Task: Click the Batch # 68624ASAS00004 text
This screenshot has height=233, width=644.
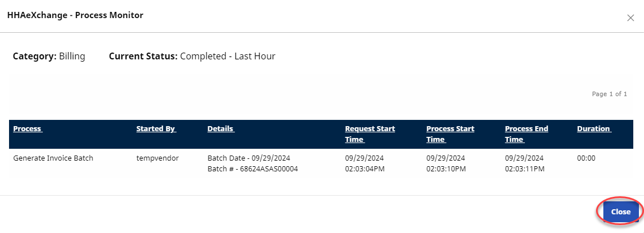Action: 252,169
